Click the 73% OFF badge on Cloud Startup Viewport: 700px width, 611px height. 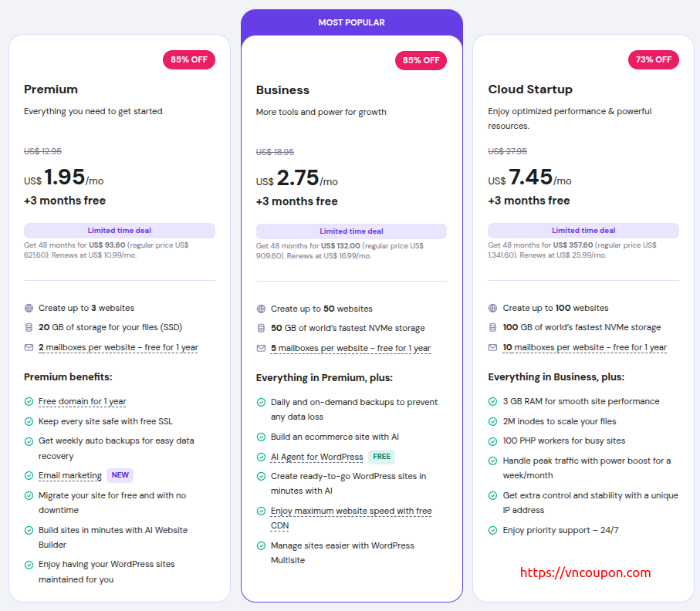click(x=653, y=60)
